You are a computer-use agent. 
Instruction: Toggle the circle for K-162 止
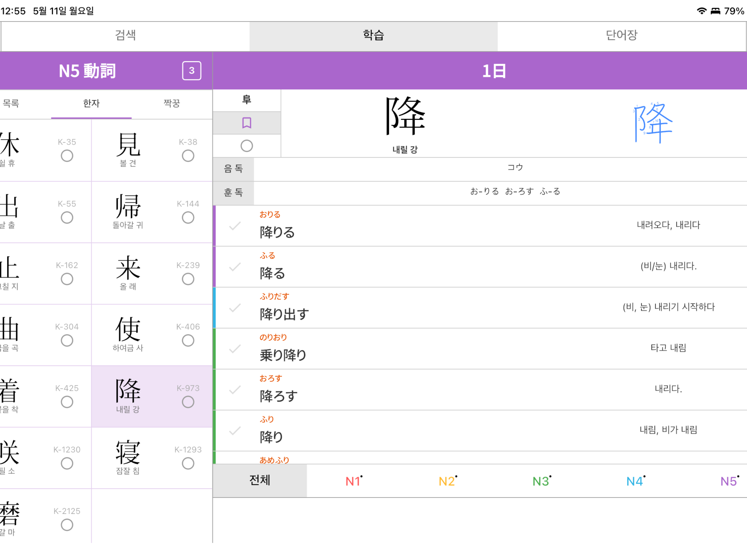(x=67, y=279)
